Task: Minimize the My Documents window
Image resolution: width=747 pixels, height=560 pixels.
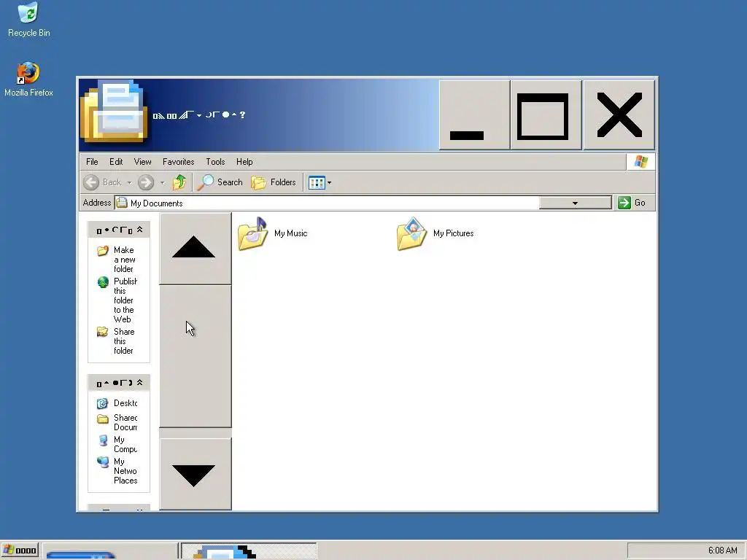Action: tap(474, 114)
